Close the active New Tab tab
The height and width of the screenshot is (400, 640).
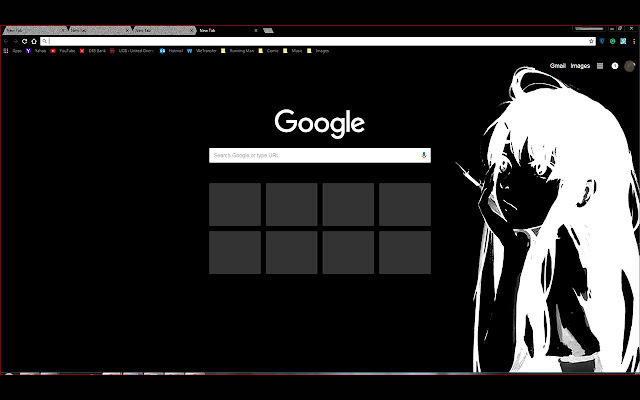[256, 30]
